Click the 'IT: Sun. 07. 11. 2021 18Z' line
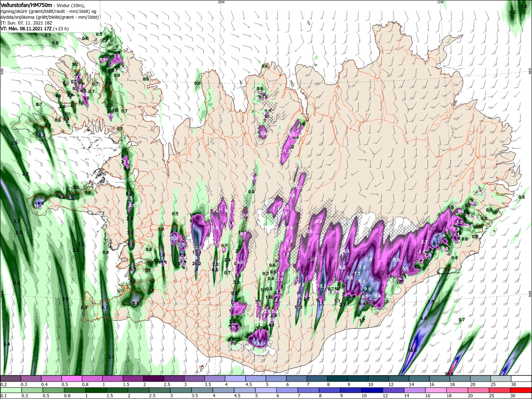 click(x=26, y=22)
